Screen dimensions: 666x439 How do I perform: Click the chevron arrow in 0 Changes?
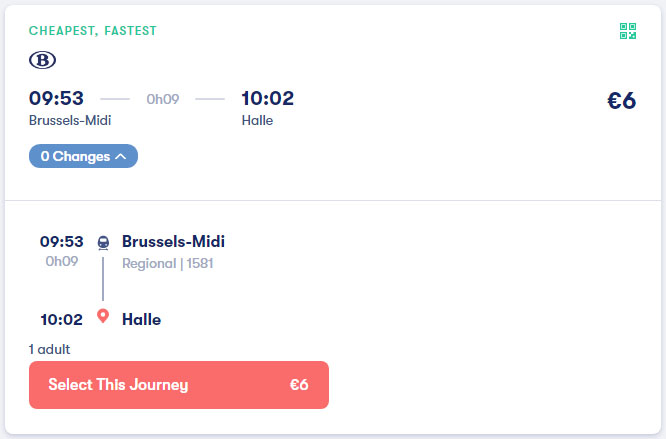click(x=121, y=156)
